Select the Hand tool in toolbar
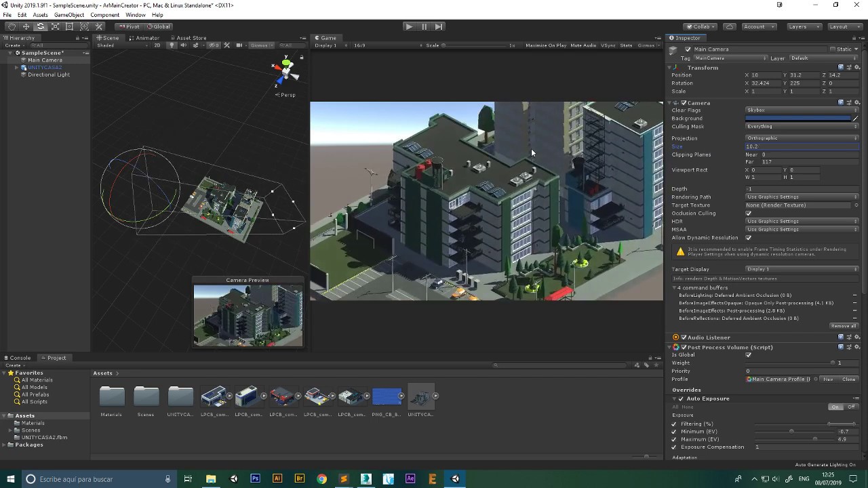Image resolution: width=868 pixels, height=488 pixels. click(x=12, y=26)
